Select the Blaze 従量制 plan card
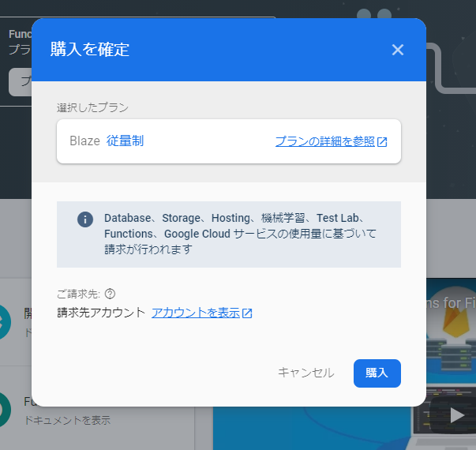 (158, 141)
